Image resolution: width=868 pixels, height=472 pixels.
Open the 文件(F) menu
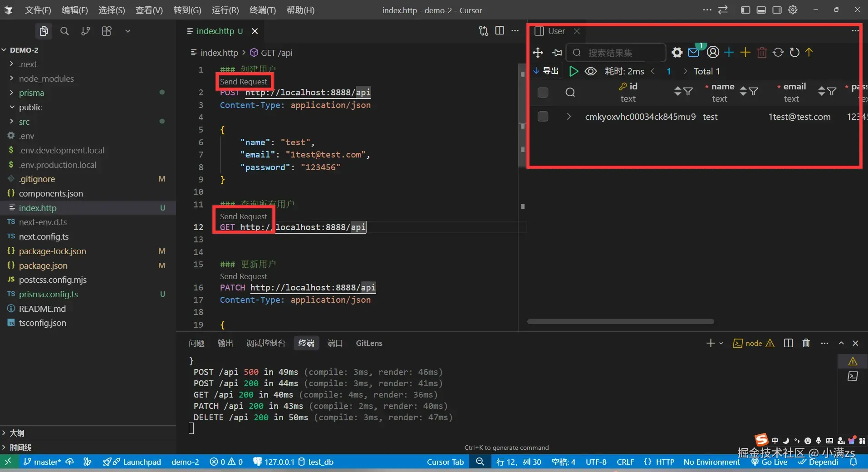38,10
